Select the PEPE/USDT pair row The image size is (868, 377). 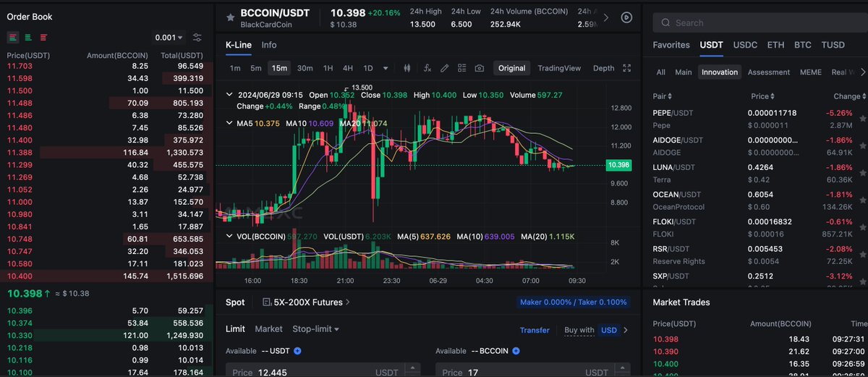click(x=759, y=119)
